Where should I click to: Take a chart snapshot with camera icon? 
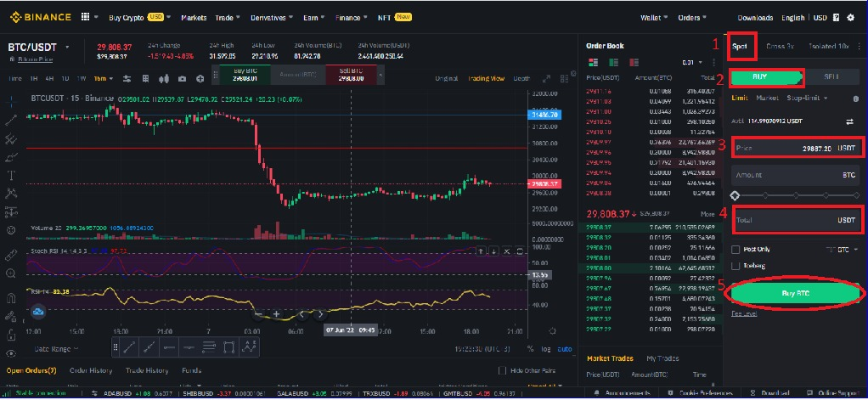pos(182,79)
